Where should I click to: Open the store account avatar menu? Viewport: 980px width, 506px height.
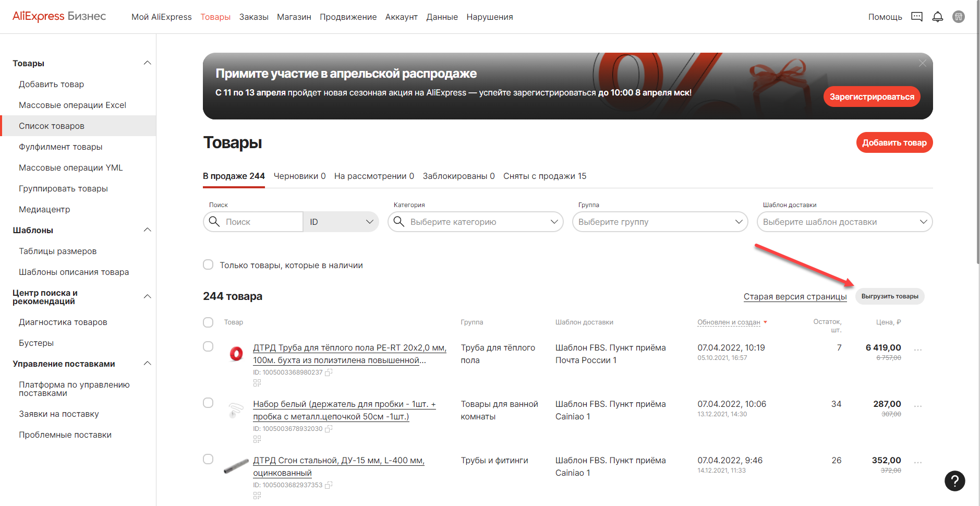pyautogui.click(x=959, y=17)
